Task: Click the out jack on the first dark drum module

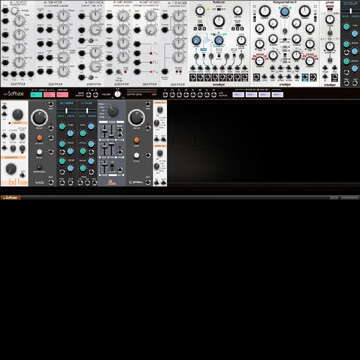Action: point(51,182)
